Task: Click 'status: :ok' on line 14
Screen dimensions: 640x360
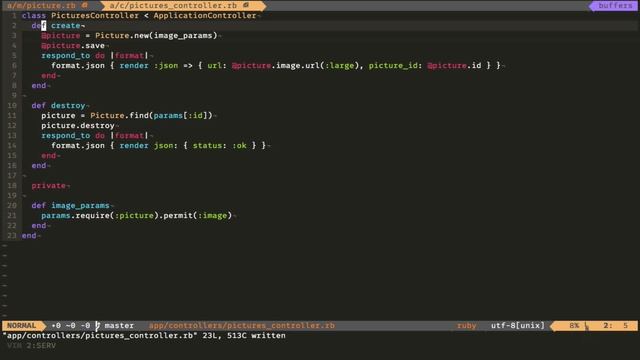Action: tap(220, 146)
